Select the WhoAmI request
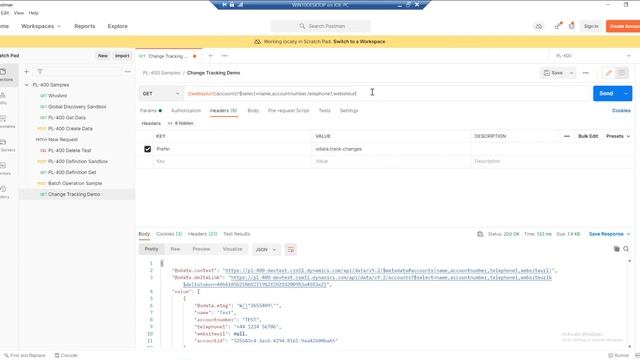The height and width of the screenshot is (360, 640). tap(57, 96)
